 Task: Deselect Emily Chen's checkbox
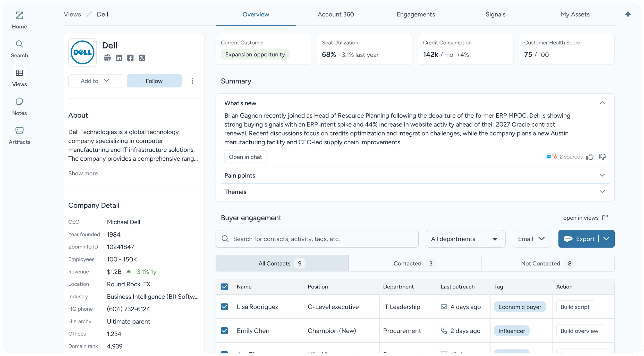pyautogui.click(x=224, y=331)
